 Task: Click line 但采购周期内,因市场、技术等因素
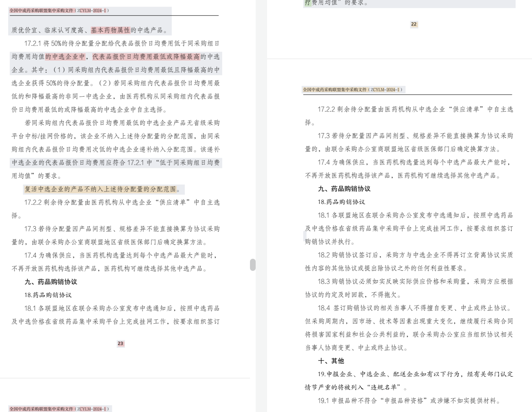pos(409,321)
